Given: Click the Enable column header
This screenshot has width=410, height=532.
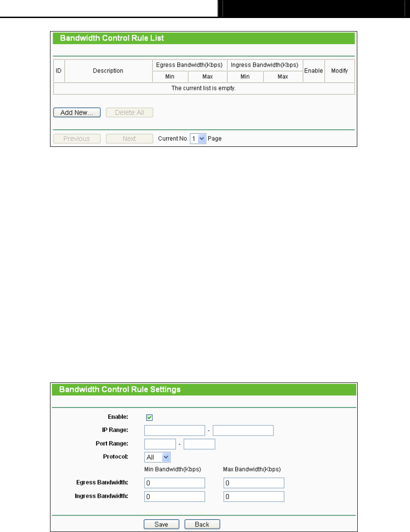Looking at the screenshot, I should point(314,71).
